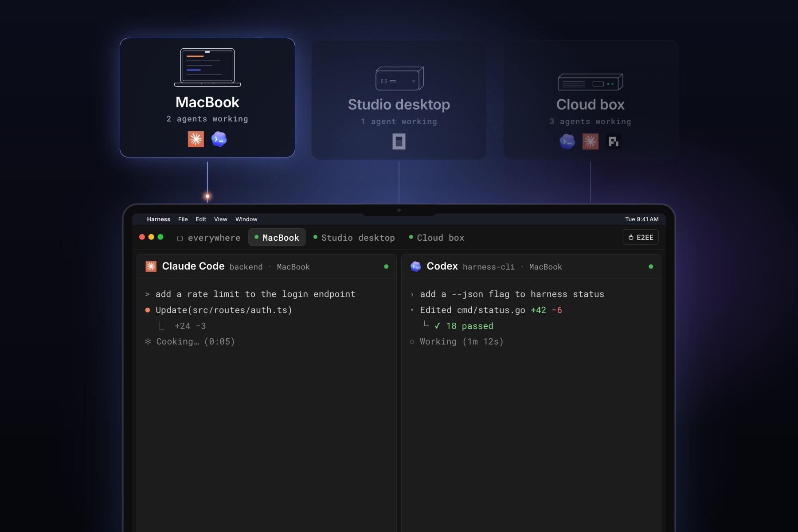Image resolution: width=798 pixels, height=532 pixels.
Task: Click the dark pixel-logo agent icon in Cloud box card
Action: [x=614, y=142]
